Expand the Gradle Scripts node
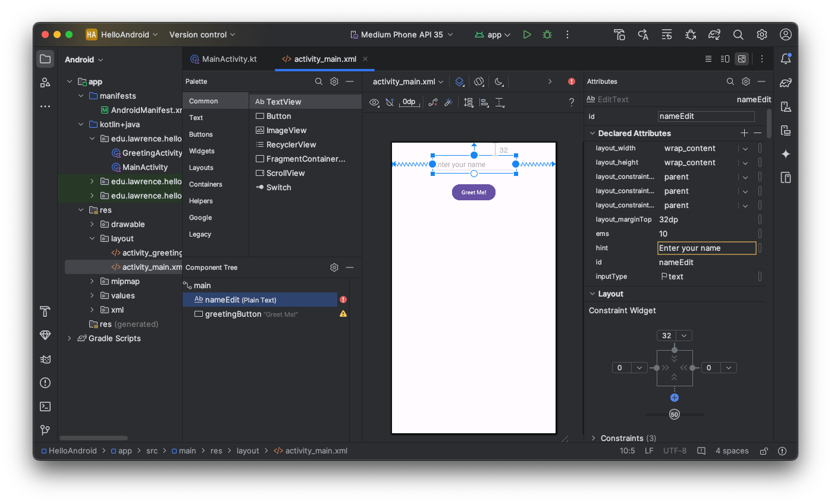 [70, 339]
